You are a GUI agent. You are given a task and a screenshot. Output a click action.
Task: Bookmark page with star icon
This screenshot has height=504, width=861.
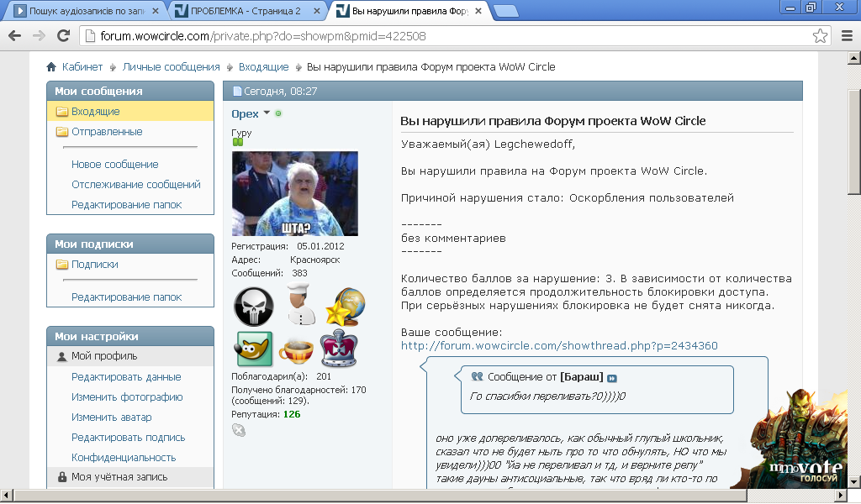820,36
